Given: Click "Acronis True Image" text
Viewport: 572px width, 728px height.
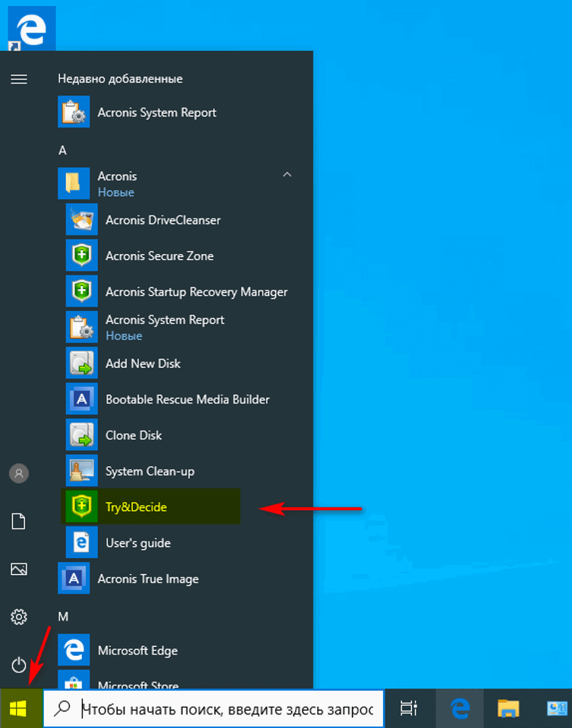Looking at the screenshot, I should point(148,579).
